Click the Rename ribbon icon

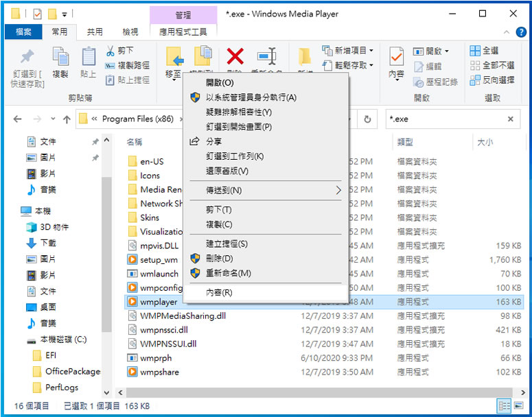pos(266,56)
